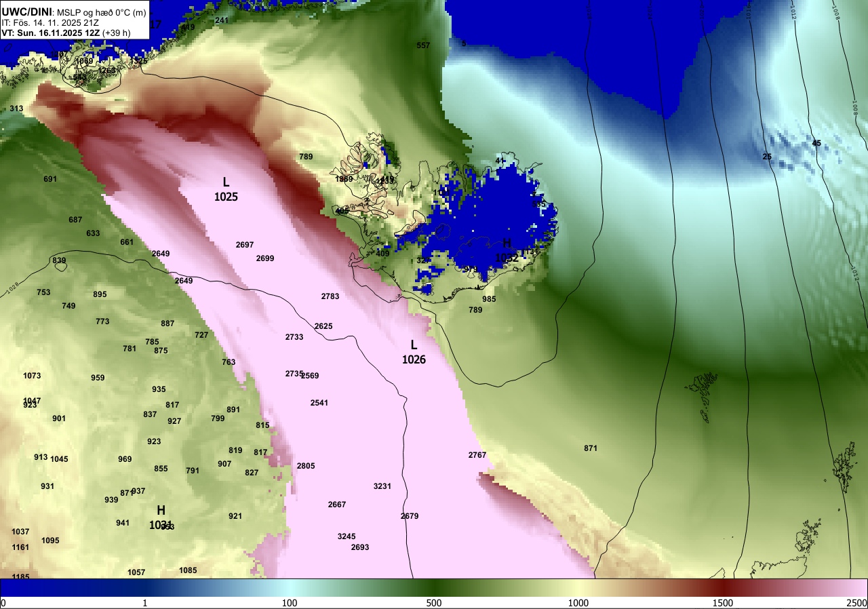Click the value 313 at left edge
The width and height of the screenshot is (868, 609).
(x=16, y=109)
